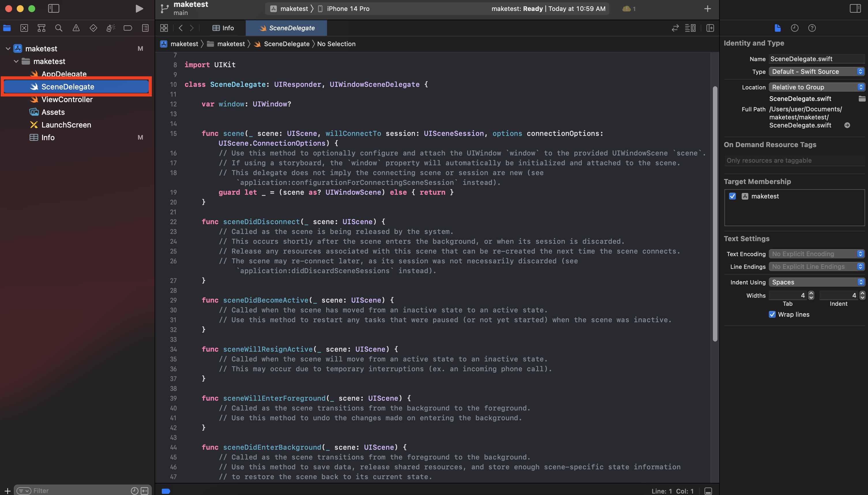Viewport: 868px width, 495px height.
Task: Open the History inspector clock icon
Action: [x=794, y=28]
